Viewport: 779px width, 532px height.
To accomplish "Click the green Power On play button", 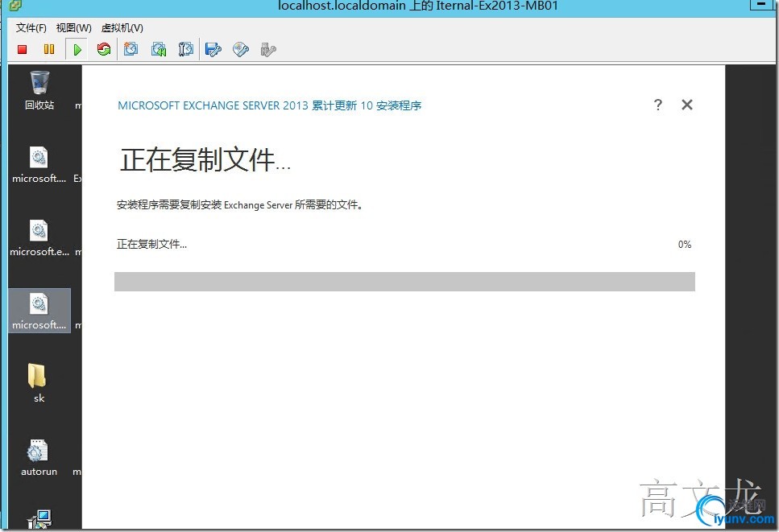I will click(77, 49).
